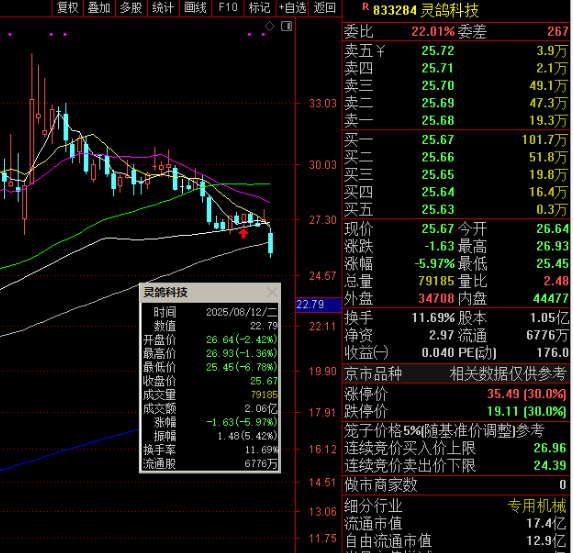Click the 统计 toolbar button

(163, 8)
